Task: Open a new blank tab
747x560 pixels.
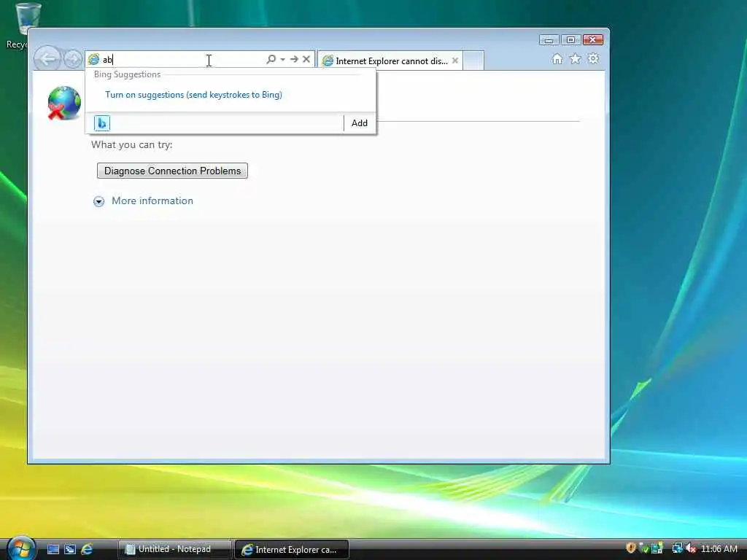Action: click(473, 61)
